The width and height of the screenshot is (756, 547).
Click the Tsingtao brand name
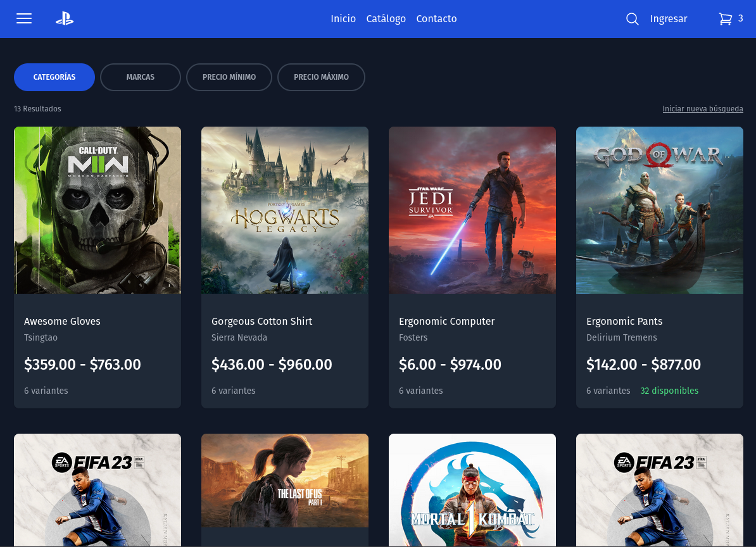coord(41,338)
